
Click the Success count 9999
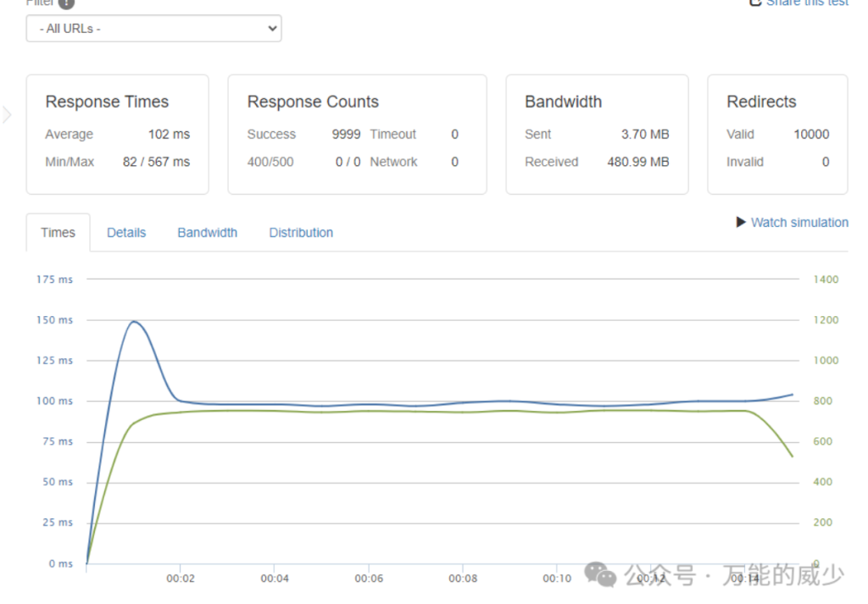(346, 135)
